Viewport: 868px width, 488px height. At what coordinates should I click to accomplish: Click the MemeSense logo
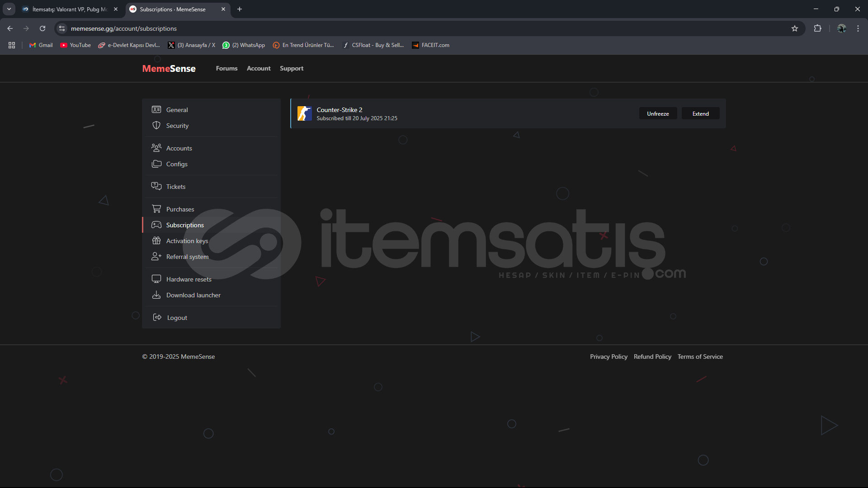[169, 68]
